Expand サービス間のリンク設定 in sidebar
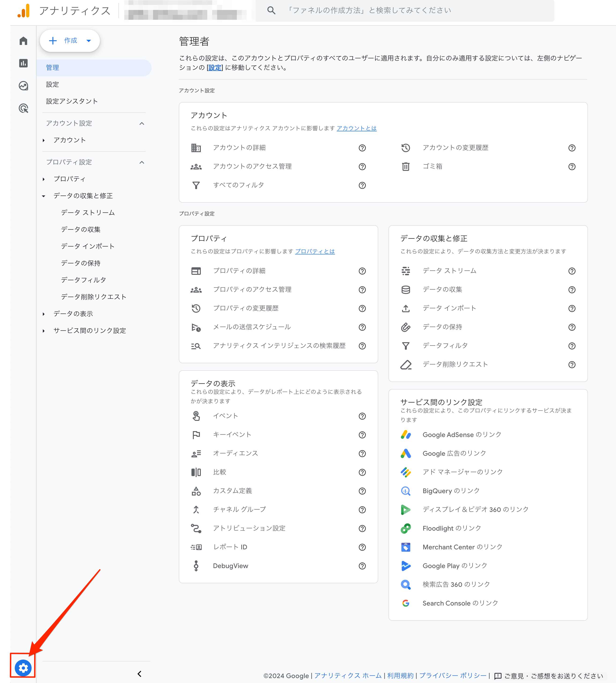The image size is (616, 683). click(x=44, y=331)
